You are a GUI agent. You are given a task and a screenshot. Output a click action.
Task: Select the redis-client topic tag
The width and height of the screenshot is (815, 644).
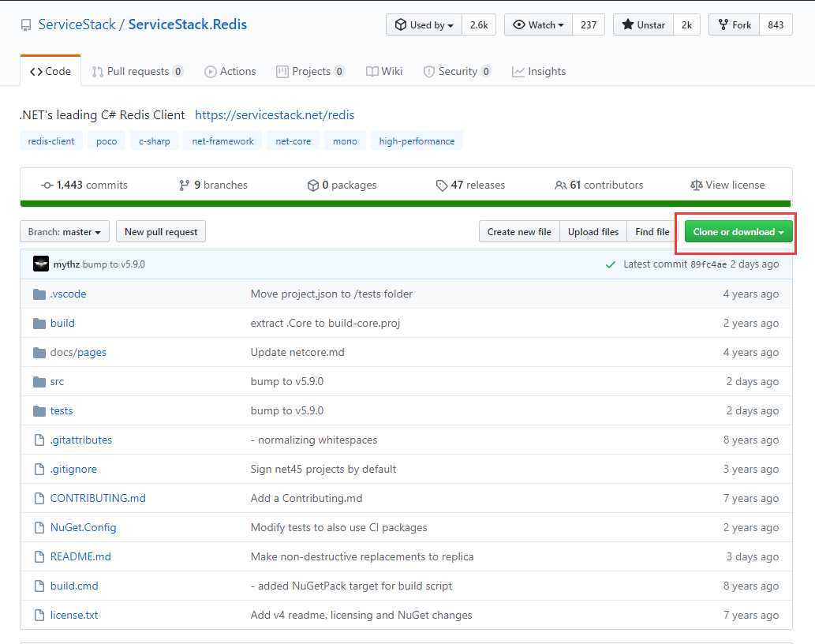[x=51, y=141]
